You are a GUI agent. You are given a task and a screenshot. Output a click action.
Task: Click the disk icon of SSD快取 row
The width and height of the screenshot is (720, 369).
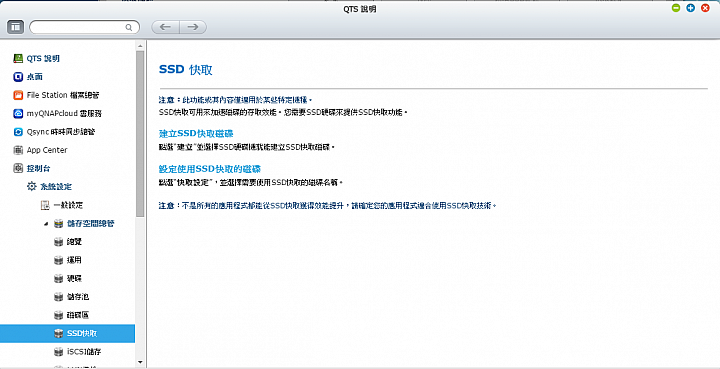[x=58, y=333]
